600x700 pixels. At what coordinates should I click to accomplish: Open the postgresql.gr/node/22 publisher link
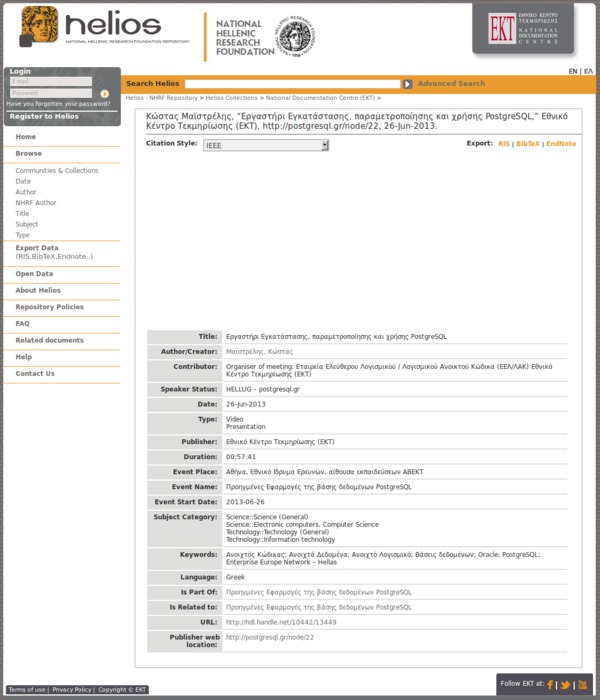[270, 638]
